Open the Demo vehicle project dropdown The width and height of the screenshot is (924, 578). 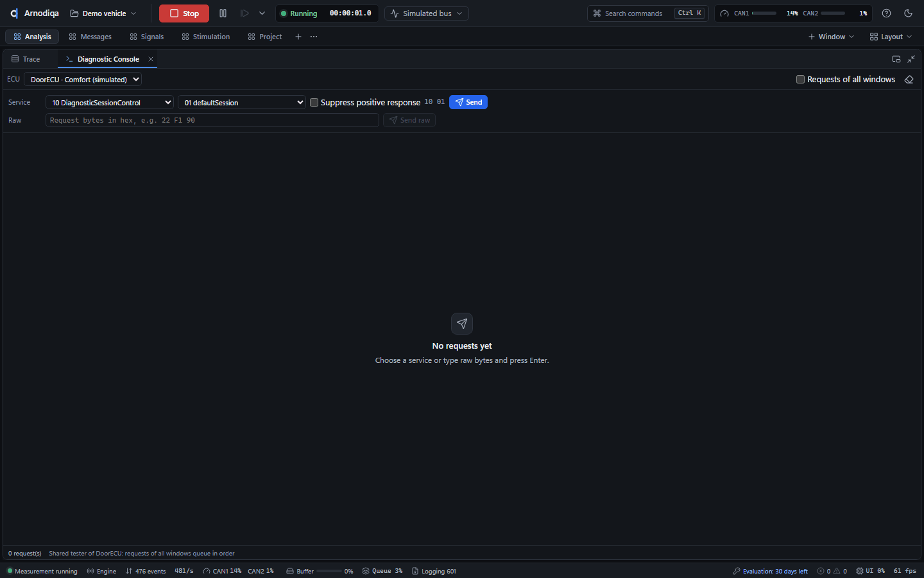click(x=103, y=13)
